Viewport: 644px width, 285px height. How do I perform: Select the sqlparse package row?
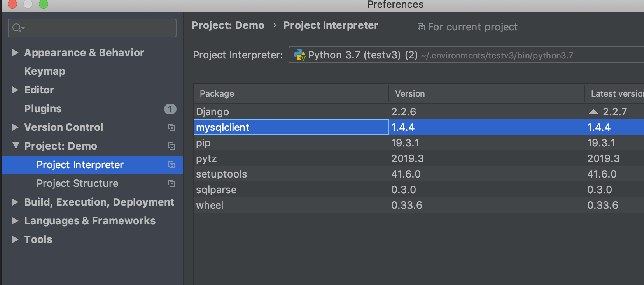pyautogui.click(x=419, y=190)
